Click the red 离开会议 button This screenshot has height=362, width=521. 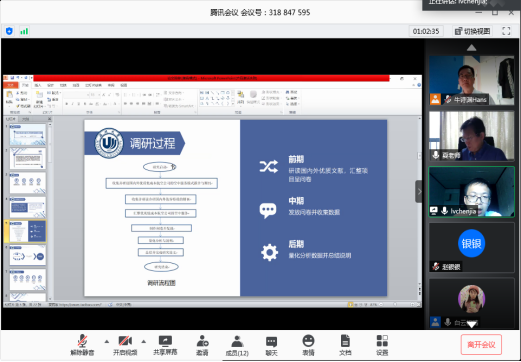click(481, 345)
